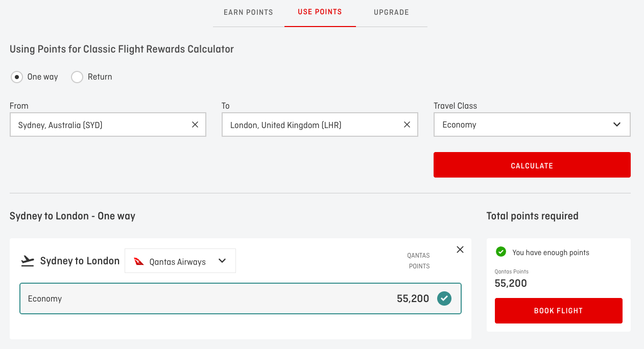Clear the From field with its X icon
Image resolution: width=644 pixels, height=349 pixels.
195,124
